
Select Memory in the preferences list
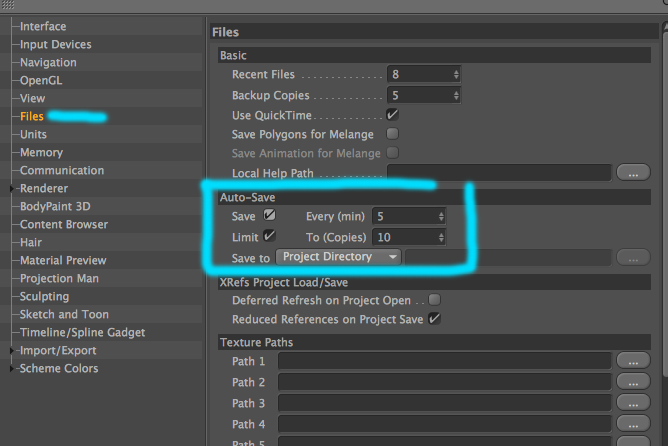pyautogui.click(x=41, y=152)
